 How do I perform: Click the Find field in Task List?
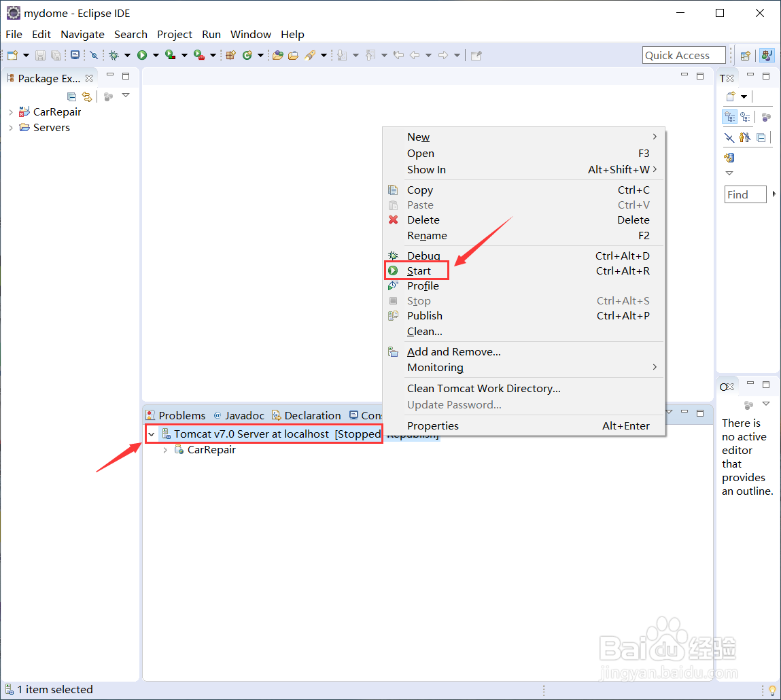(745, 194)
